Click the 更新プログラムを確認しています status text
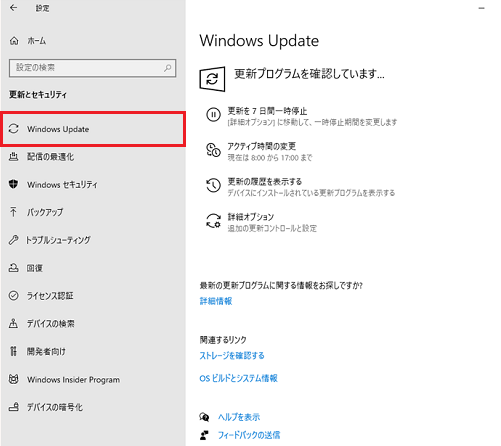 (309, 74)
